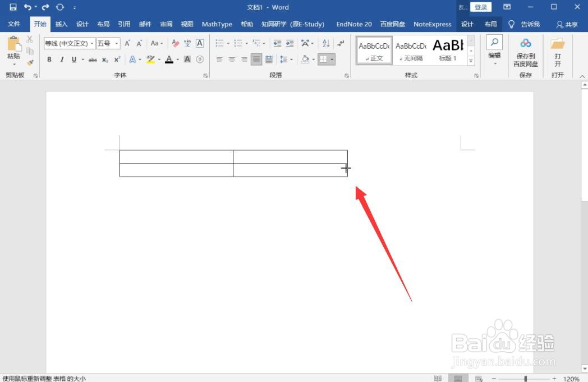Screen dimensions: 588x382
Task: Apply the 正文 Normal style
Action: (374, 51)
